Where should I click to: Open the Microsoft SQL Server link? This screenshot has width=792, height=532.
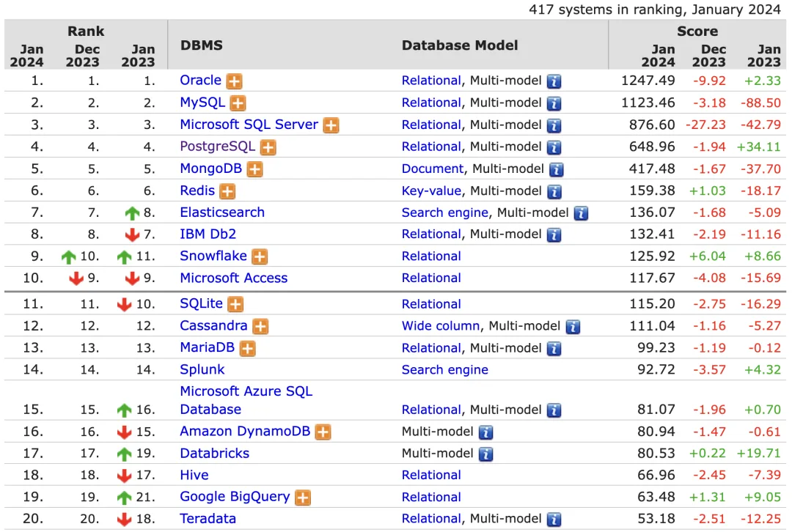(x=249, y=125)
